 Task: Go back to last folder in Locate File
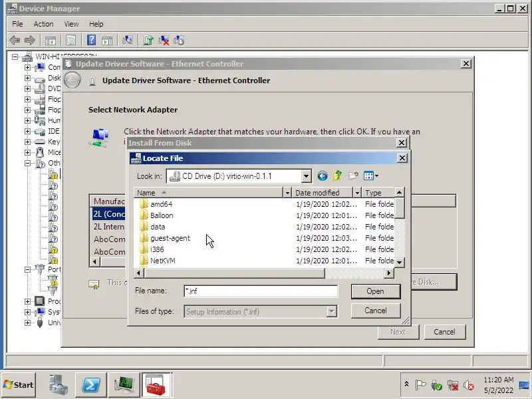coord(322,176)
